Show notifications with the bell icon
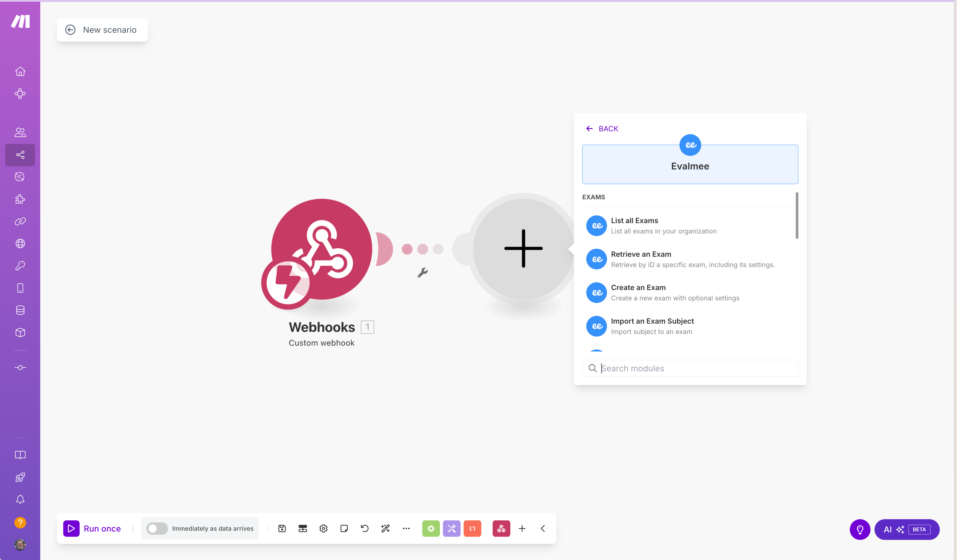957x560 pixels. point(20,499)
